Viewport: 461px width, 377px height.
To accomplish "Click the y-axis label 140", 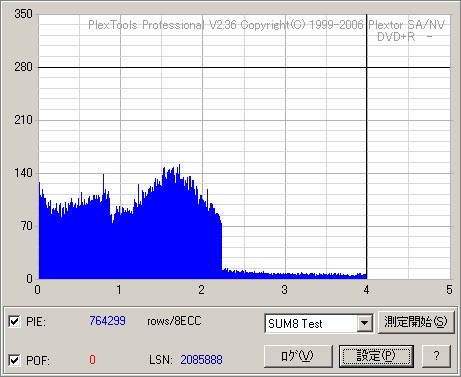I will [x=23, y=173].
